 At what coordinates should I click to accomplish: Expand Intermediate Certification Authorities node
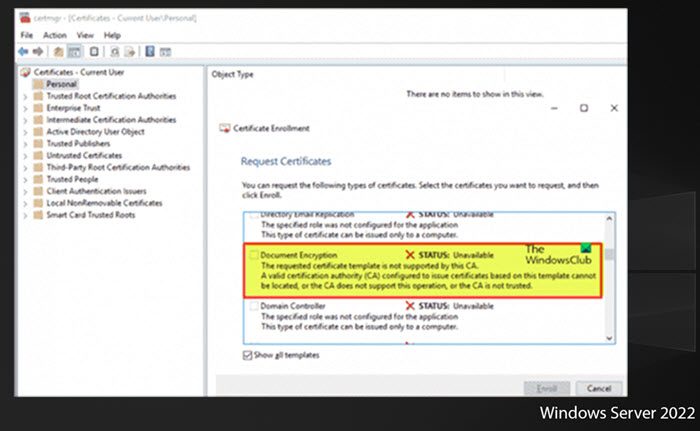pyautogui.click(x=25, y=120)
